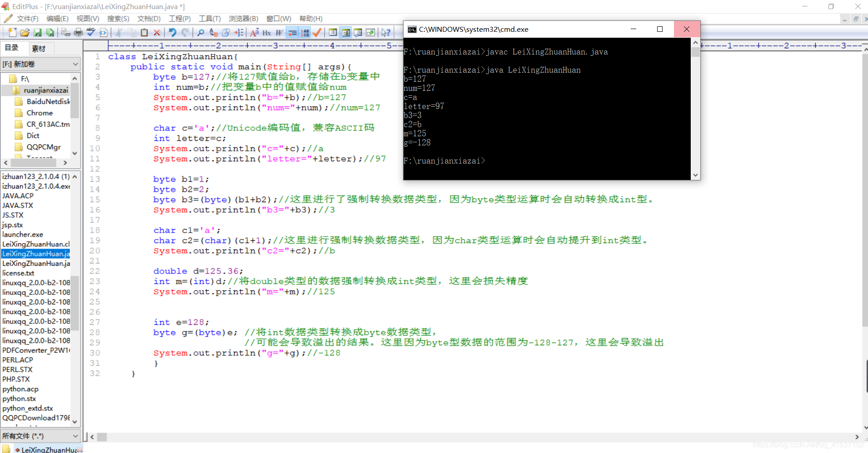Select the F:\ folder in the tree
This screenshot has height=453, width=868.
tap(25, 79)
